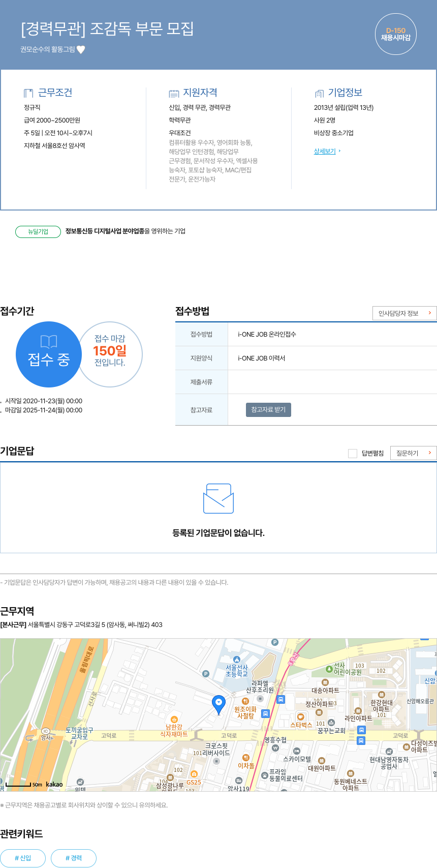Click the 질문하기 button
Viewport: 437px width, 868px height.
click(413, 453)
